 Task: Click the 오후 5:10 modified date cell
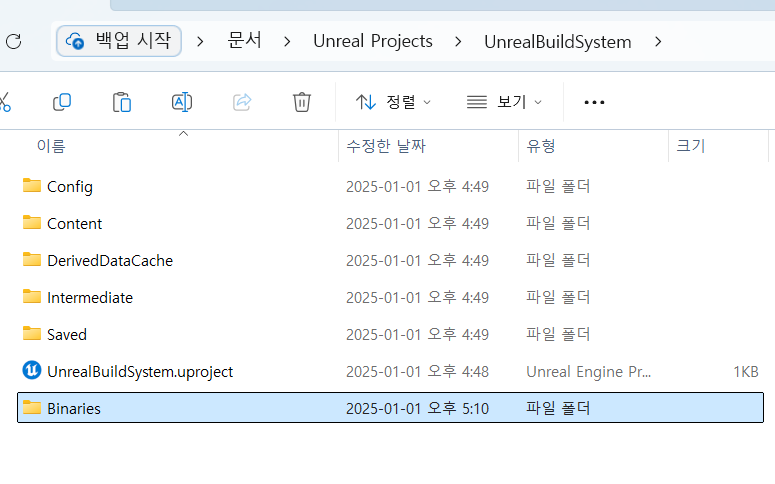pyautogui.click(x=417, y=408)
